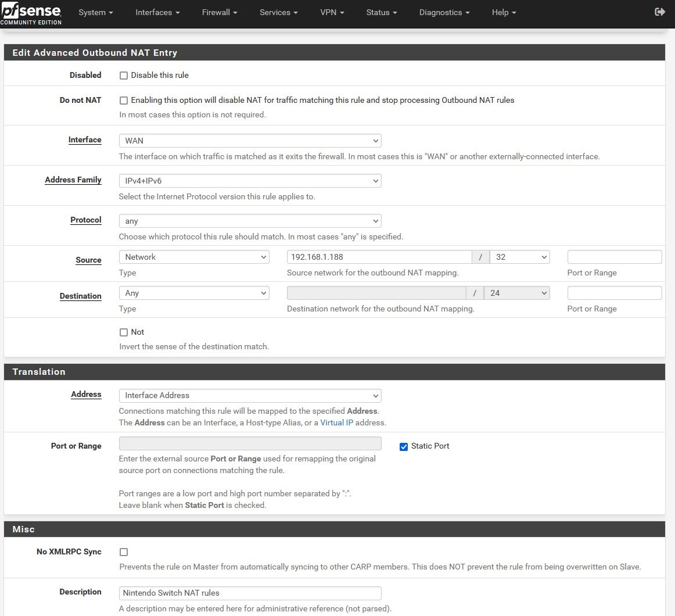
Task: Open the Source Type Network dropdown
Action: [194, 257]
